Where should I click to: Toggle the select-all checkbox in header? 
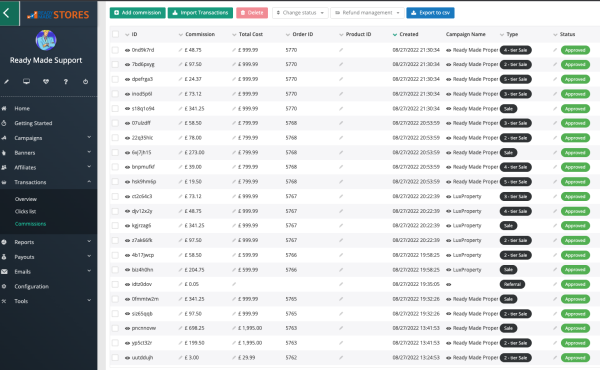pos(115,34)
